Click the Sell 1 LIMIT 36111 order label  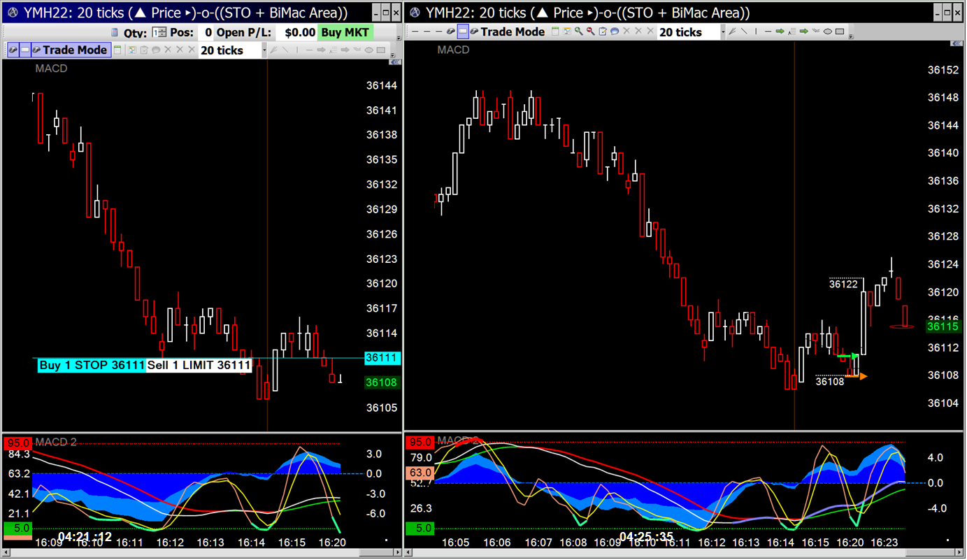199,365
